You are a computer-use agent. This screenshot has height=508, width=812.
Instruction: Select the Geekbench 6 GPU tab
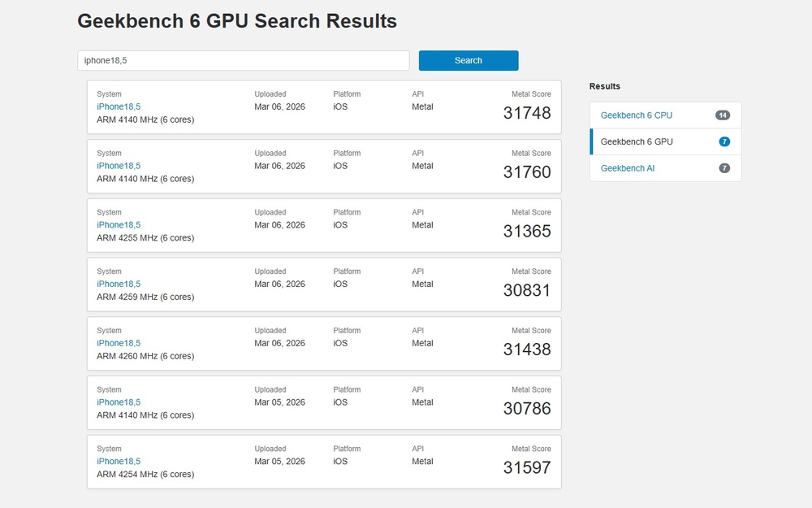[x=637, y=141]
